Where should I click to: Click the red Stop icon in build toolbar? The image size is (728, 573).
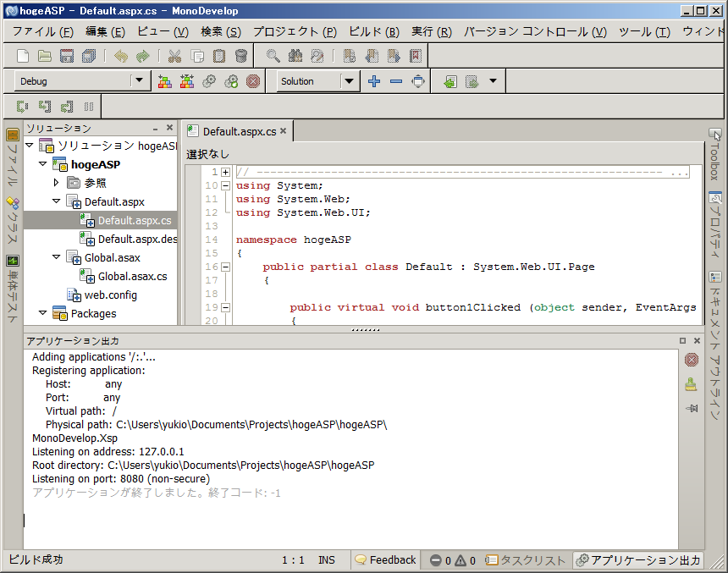point(252,81)
